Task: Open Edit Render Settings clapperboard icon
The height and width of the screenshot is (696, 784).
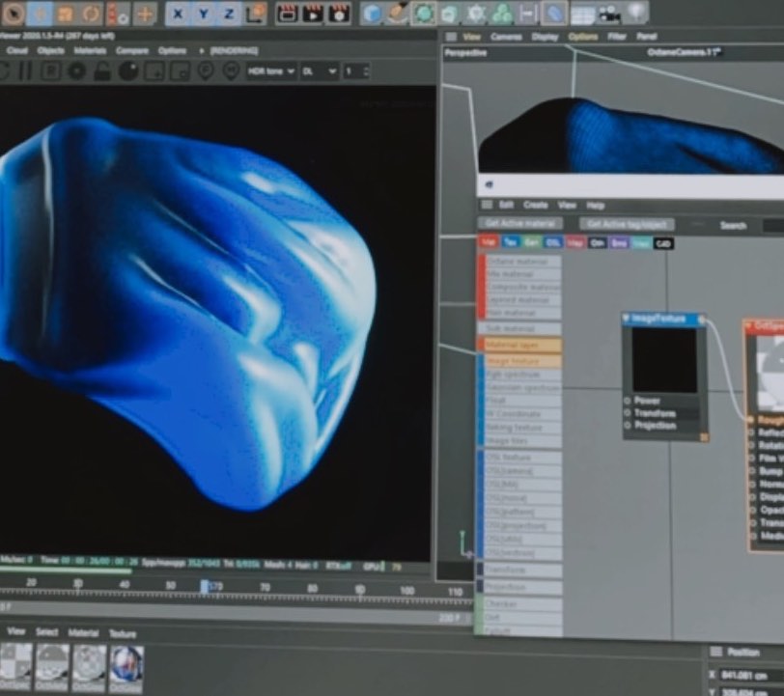Action: click(x=339, y=14)
